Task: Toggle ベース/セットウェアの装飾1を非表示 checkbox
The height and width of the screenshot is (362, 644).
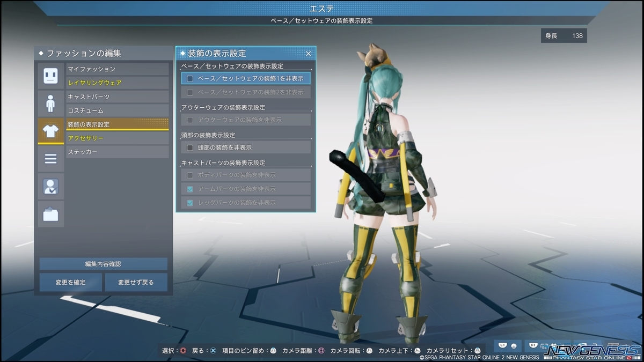Action: tap(190, 78)
